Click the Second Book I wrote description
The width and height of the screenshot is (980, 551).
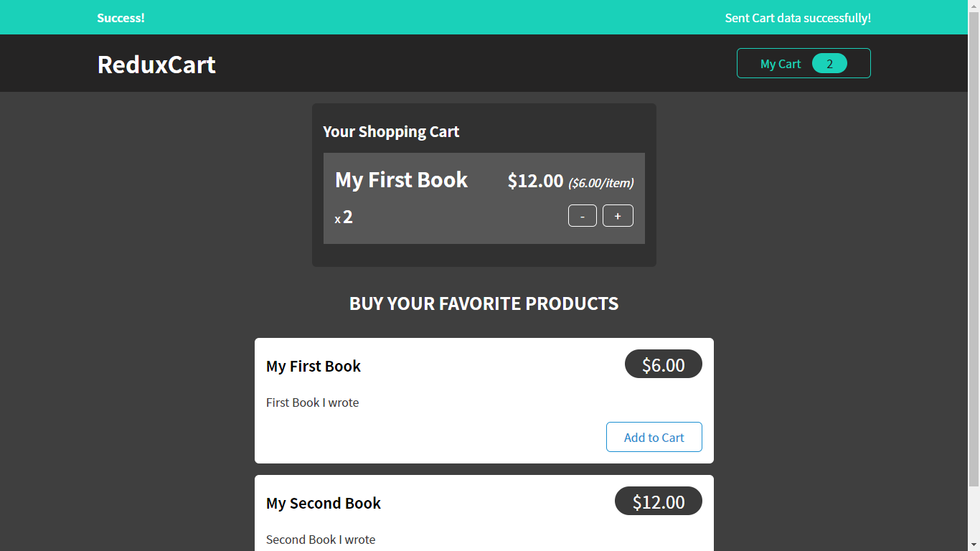click(321, 540)
